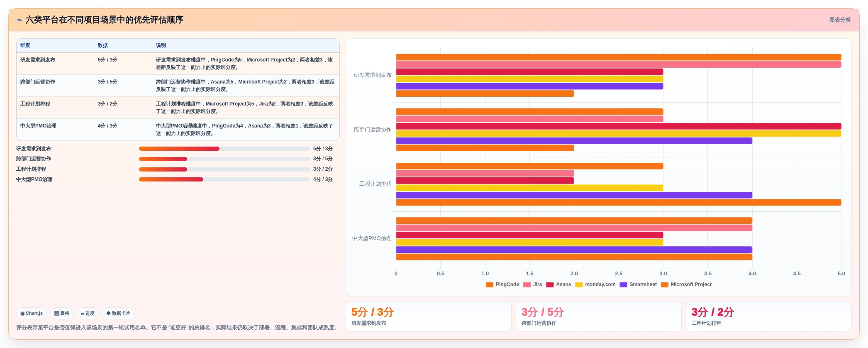Click the pink Jira bar in 研发需求到发布 group

click(x=619, y=65)
